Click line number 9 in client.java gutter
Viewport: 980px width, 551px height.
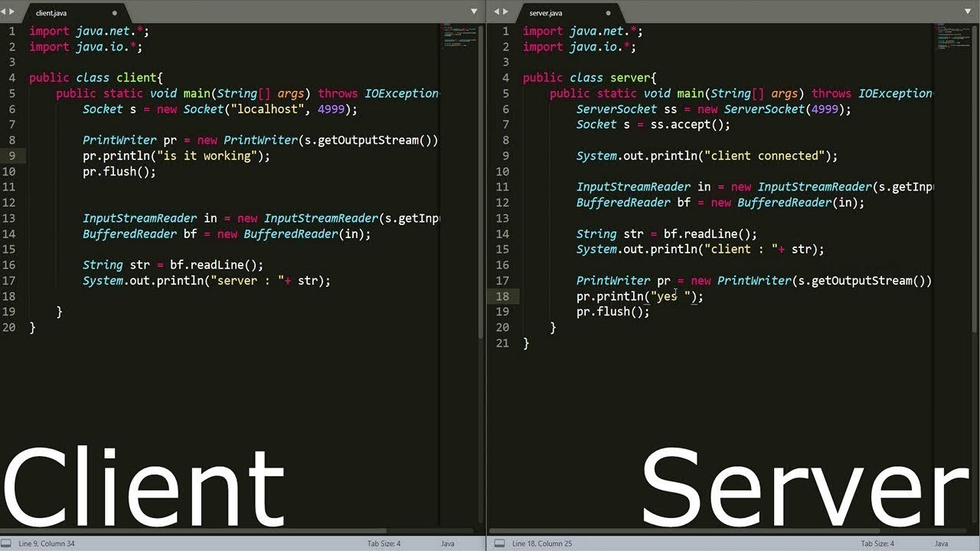tap(12, 156)
